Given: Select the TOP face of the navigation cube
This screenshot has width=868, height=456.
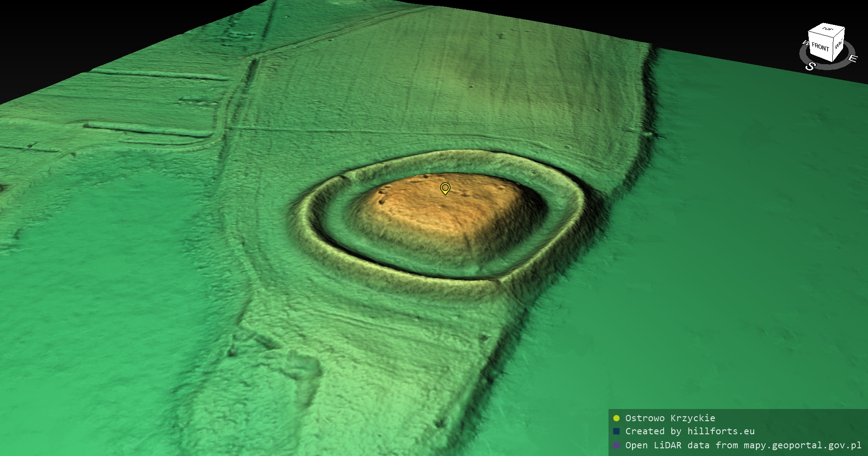Looking at the screenshot, I should [828, 29].
